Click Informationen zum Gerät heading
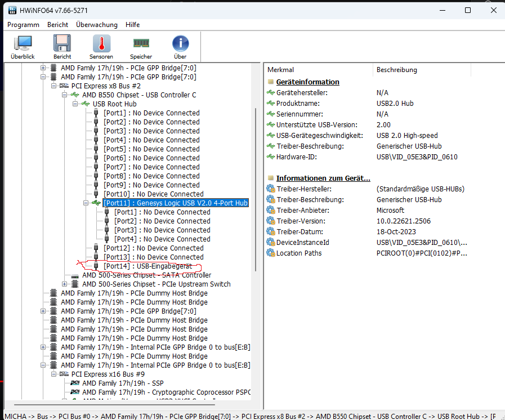This screenshot has height=420, width=505. (x=323, y=178)
